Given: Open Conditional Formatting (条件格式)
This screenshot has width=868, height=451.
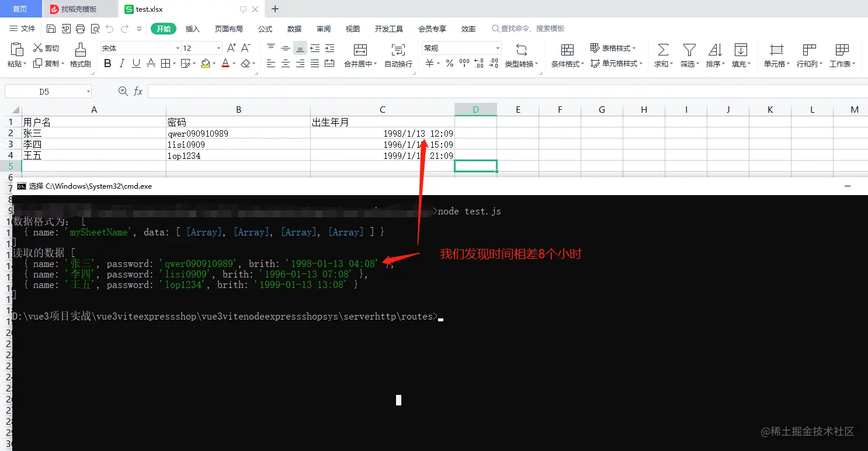Looking at the screenshot, I should tap(565, 55).
